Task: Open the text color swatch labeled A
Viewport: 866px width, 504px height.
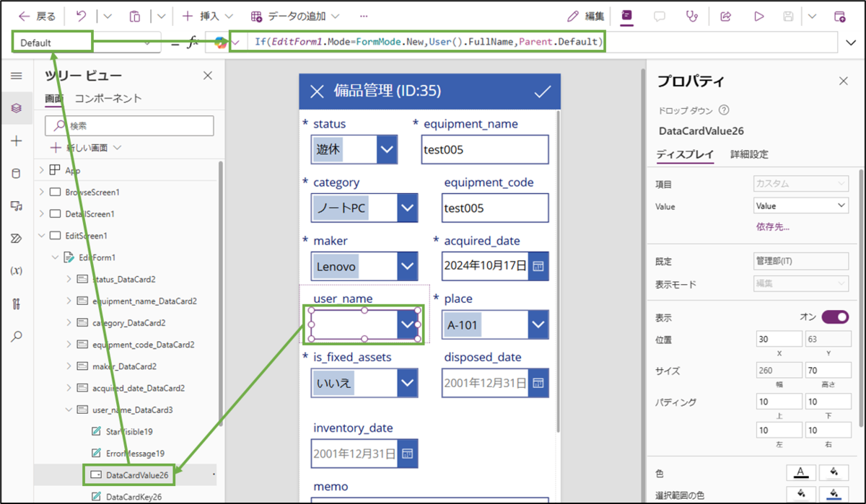Action: (x=801, y=474)
